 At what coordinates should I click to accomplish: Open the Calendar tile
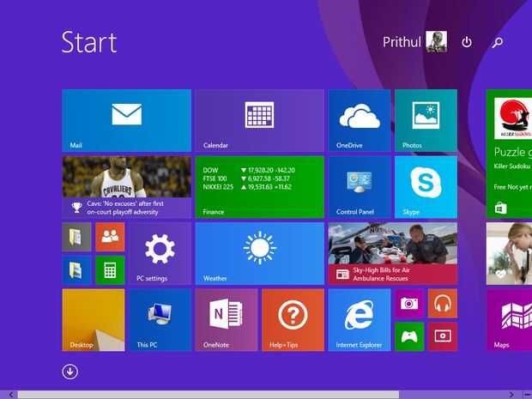[x=259, y=120]
